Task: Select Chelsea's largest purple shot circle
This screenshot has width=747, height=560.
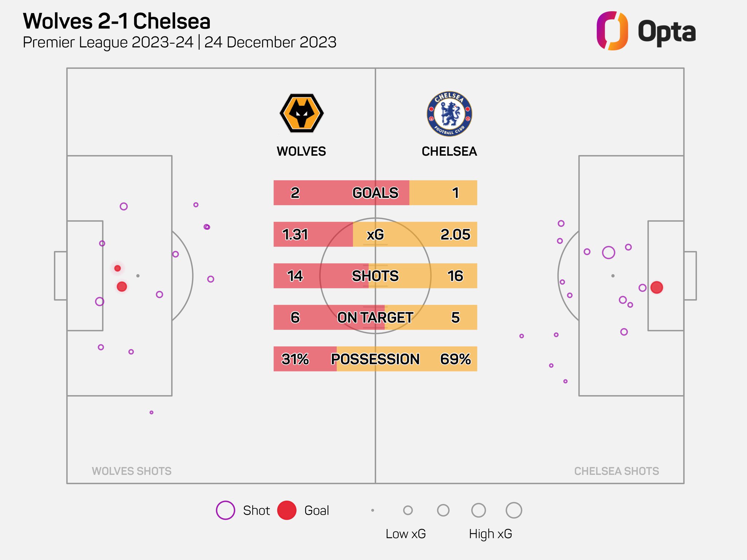Action: tap(608, 252)
